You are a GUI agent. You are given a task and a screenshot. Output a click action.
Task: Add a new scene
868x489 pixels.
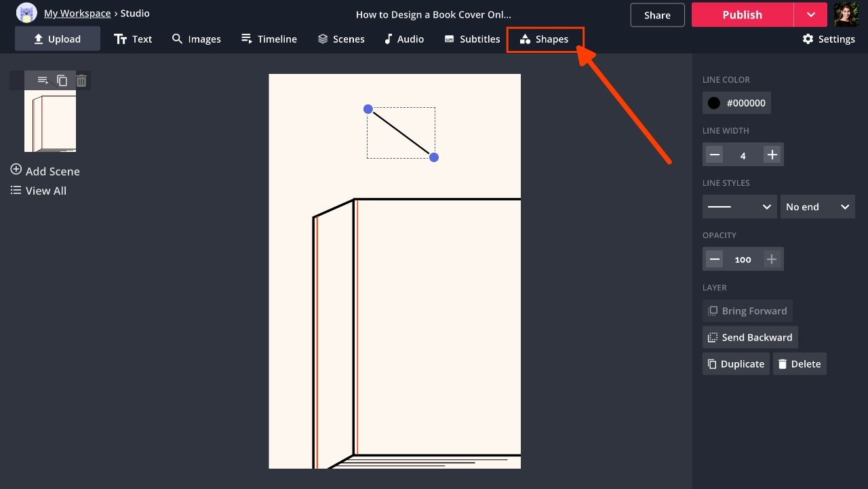click(45, 171)
